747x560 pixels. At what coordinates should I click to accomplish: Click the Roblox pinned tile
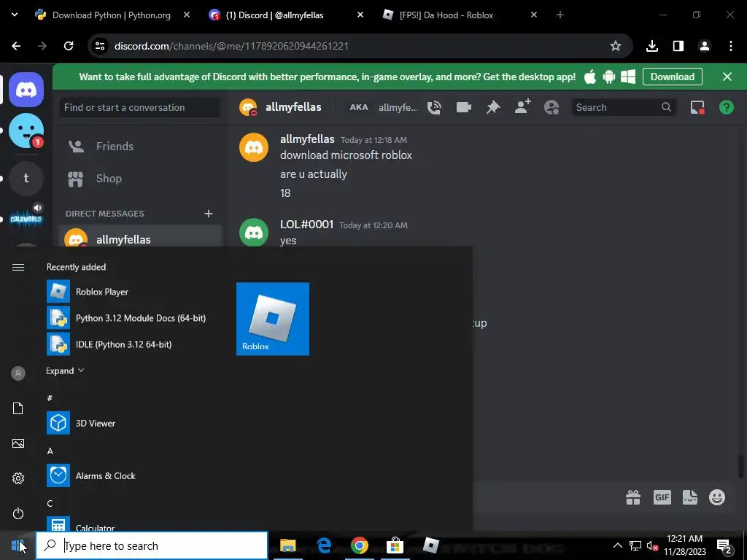pos(273,319)
